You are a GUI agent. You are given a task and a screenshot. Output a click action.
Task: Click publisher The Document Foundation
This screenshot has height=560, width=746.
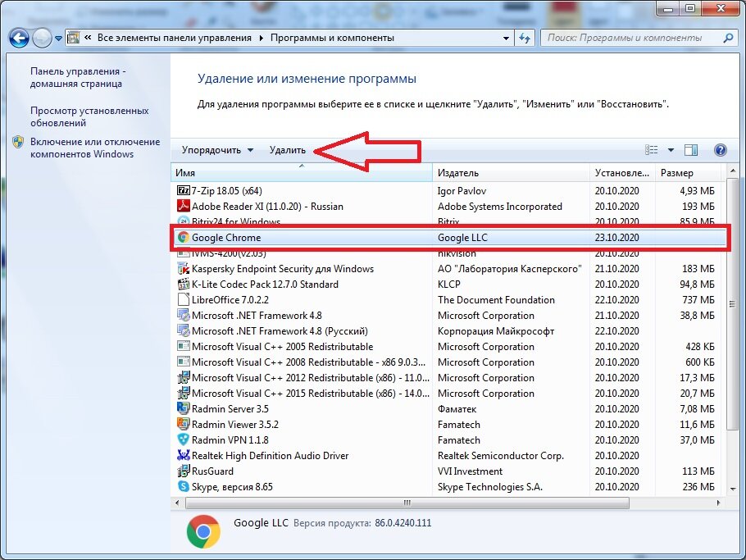point(496,300)
